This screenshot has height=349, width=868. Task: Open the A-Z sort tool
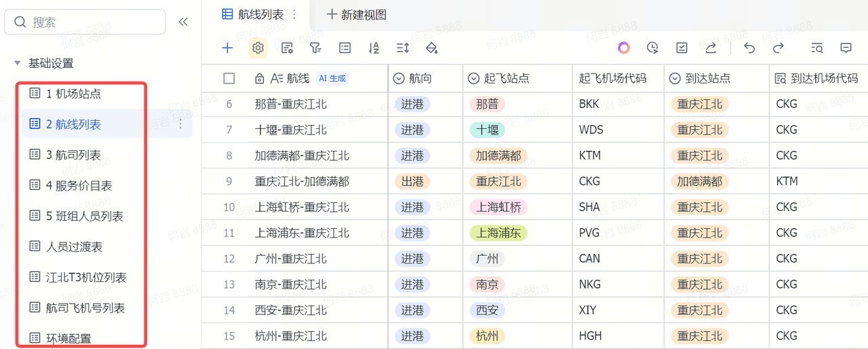click(x=374, y=48)
